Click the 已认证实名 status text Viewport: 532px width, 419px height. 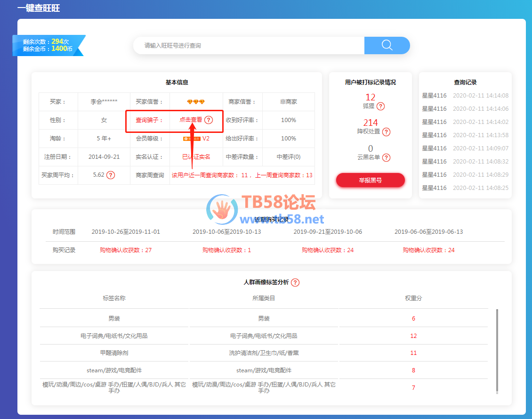pos(196,157)
